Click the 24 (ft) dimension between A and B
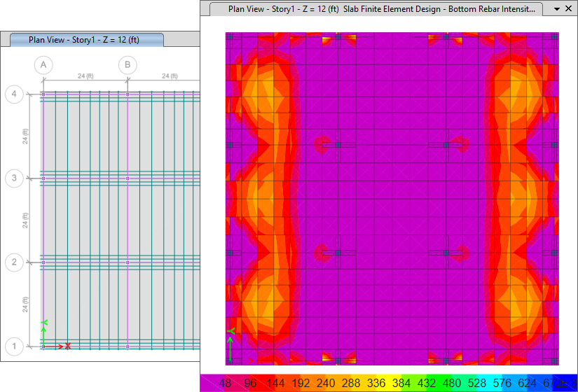Viewport: 578px width, 392px height. [85, 76]
